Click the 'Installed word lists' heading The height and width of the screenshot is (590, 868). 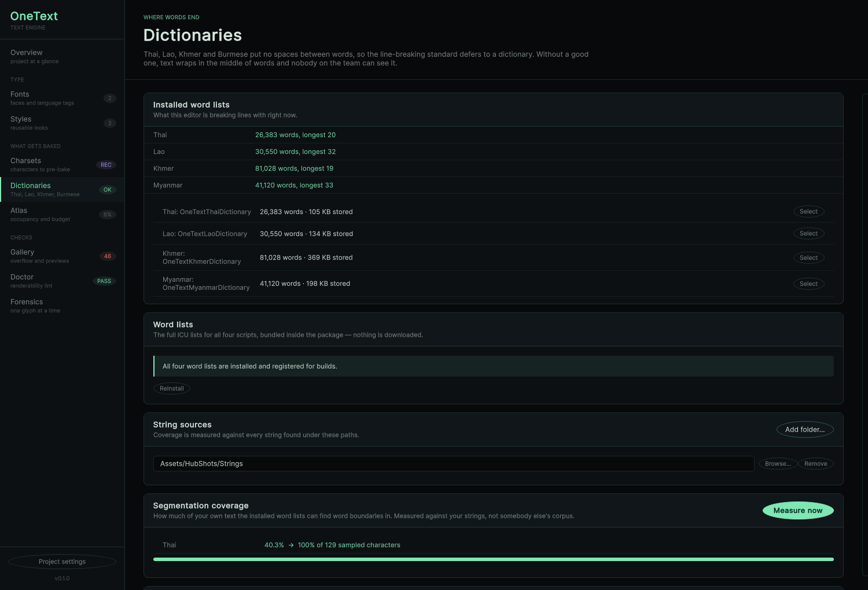[191, 105]
